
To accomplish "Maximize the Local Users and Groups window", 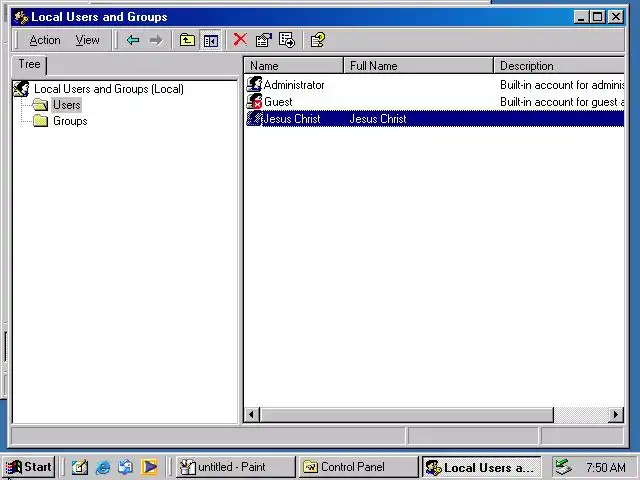I will (598, 17).
